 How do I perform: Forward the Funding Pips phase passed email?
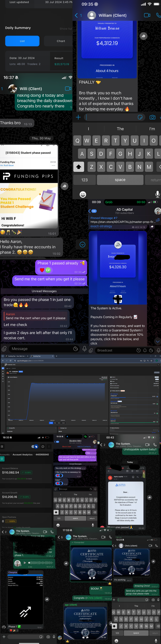click(x=65, y=186)
